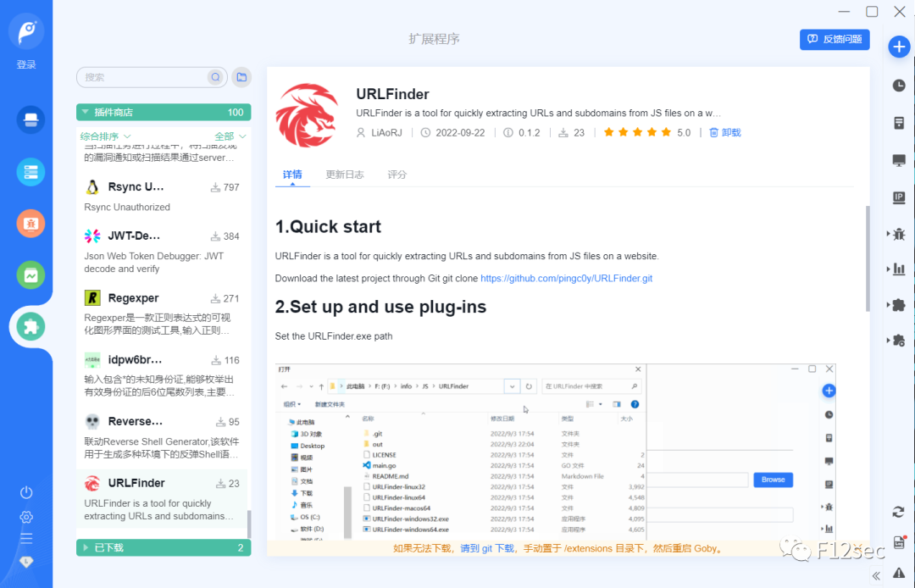
Task: Open the URLFinder GitHub link
Action: coord(566,278)
